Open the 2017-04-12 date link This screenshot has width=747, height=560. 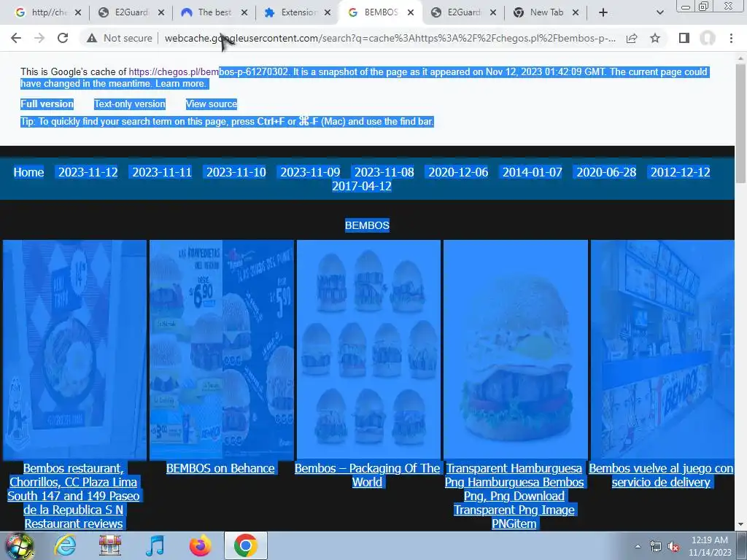pos(362,186)
